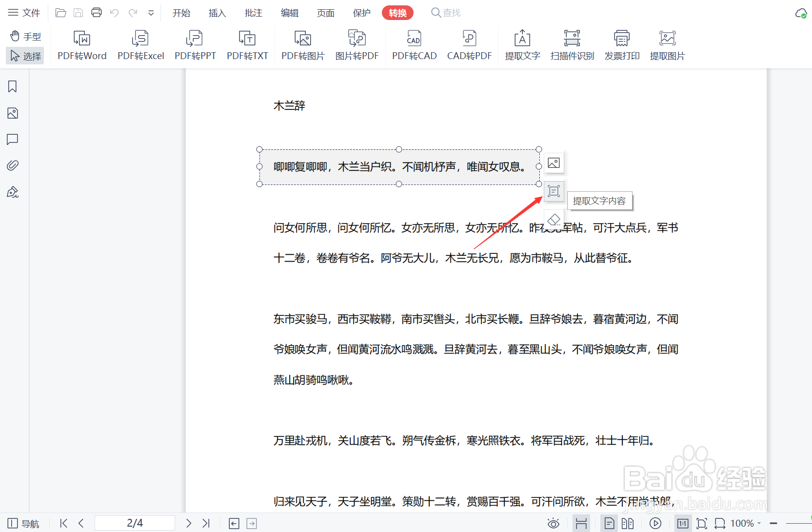Enable two-page side-by-side view mode
This screenshot has width=812, height=532.
pos(630,523)
